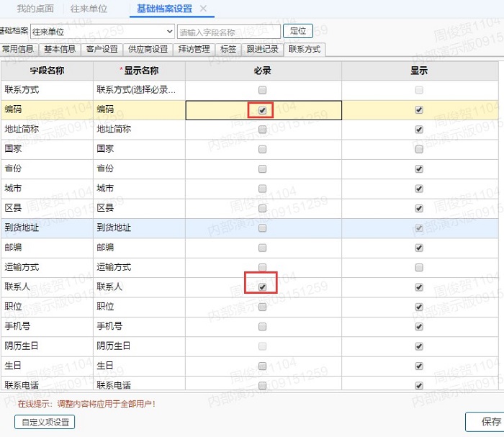Image resolution: width=504 pixels, height=437 pixels.
Task: Uncheck 显示 for 手机号 row
Action: pos(419,327)
